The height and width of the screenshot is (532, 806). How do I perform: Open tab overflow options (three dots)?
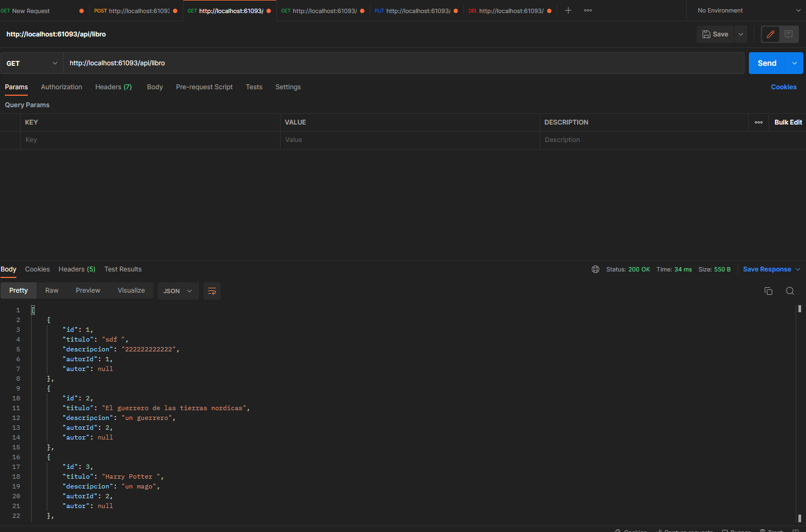click(588, 10)
